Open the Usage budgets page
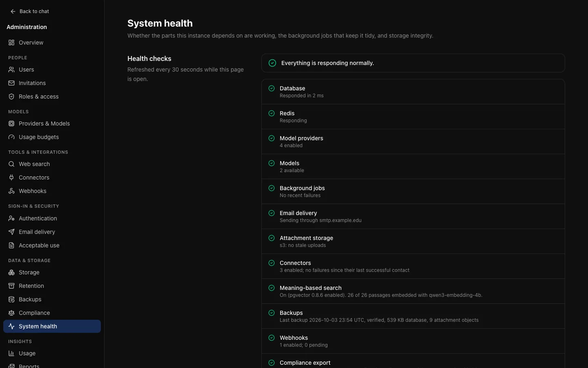This screenshot has width=588, height=368. (52, 137)
